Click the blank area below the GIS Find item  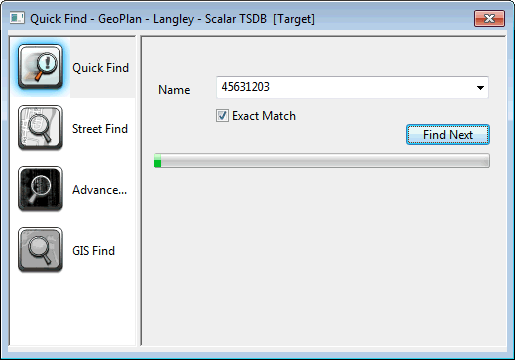[x=73, y=310]
